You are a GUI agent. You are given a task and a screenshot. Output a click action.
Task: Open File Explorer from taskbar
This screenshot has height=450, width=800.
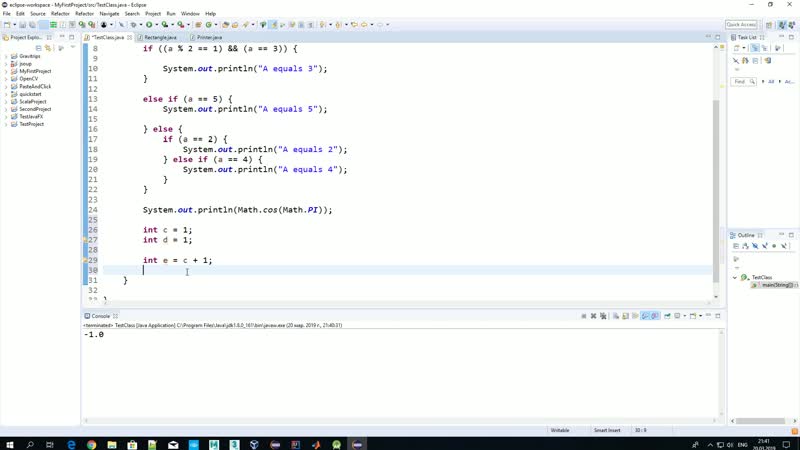tap(112, 444)
